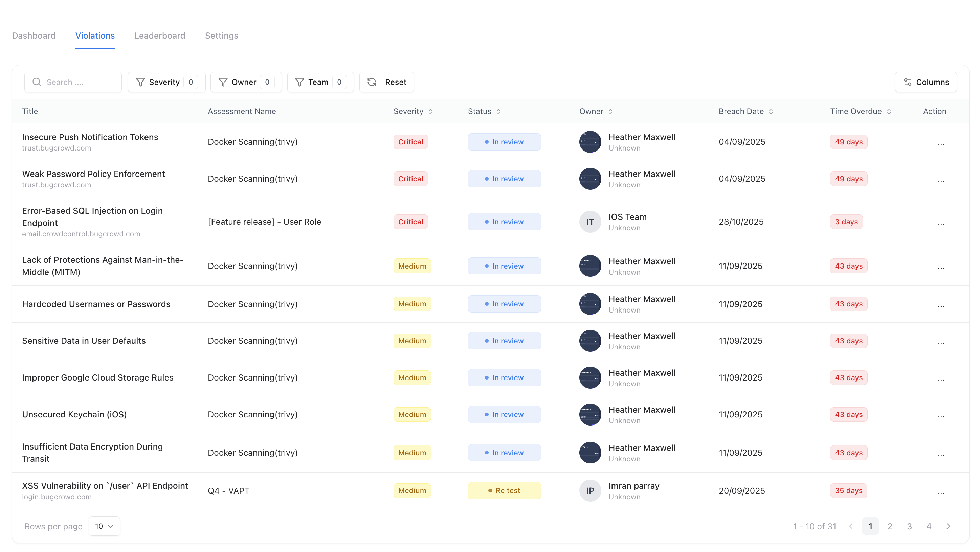Open the Rows per page dropdown

click(x=104, y=526)
